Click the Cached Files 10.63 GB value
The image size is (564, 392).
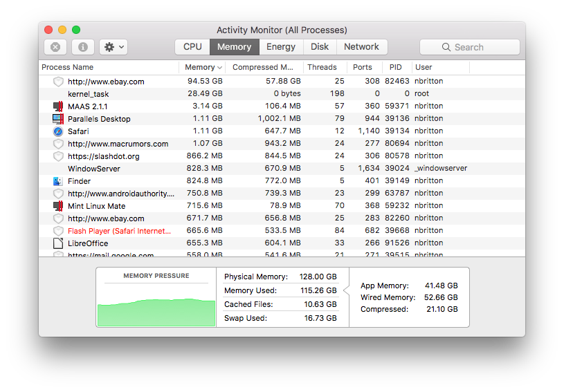click(x=320, y=304)
